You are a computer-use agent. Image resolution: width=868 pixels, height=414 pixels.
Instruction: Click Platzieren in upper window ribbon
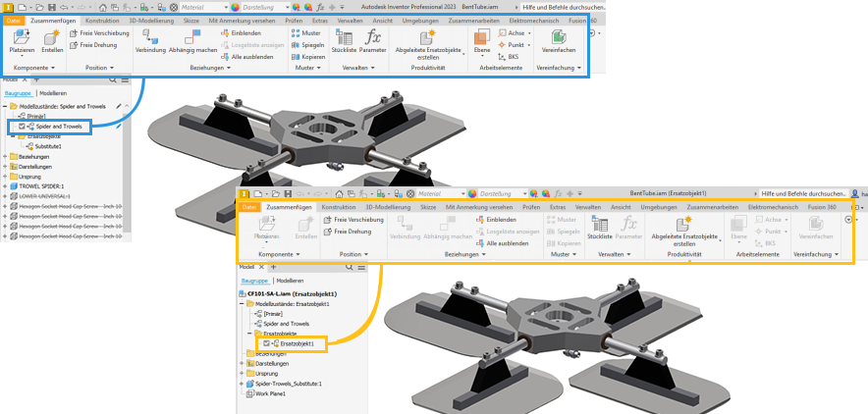23,42
